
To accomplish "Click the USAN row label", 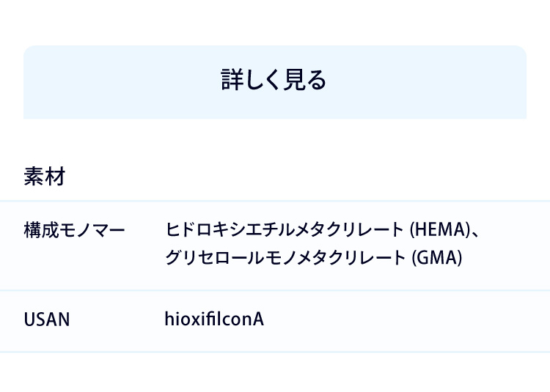I will click(x=47, y=319).
